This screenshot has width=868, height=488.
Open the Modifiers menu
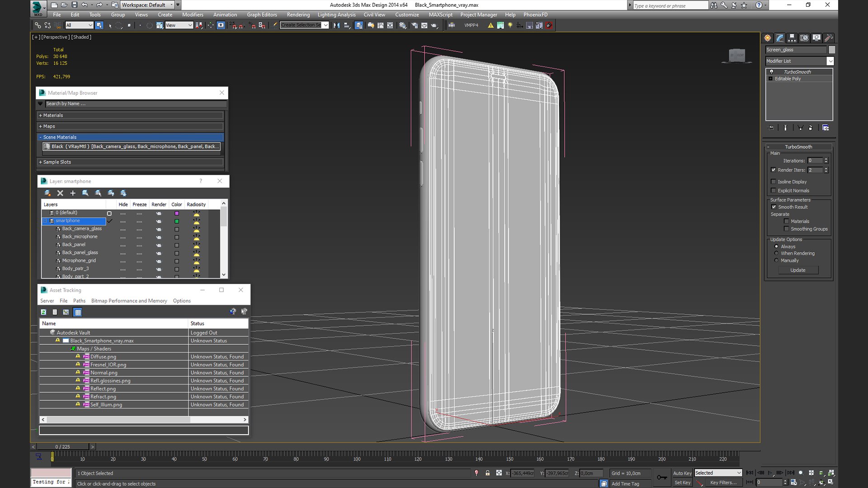(x=193, y=15)
